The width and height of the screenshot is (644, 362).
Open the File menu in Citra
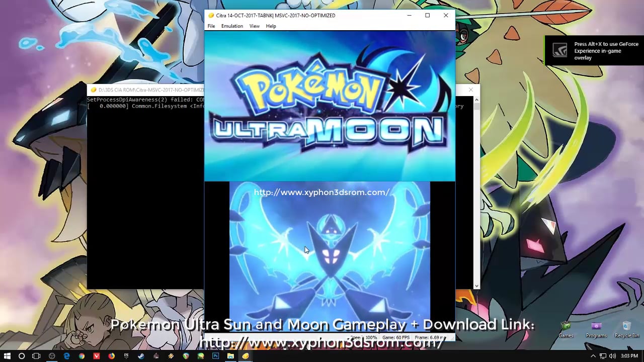(x=211, y=26)
